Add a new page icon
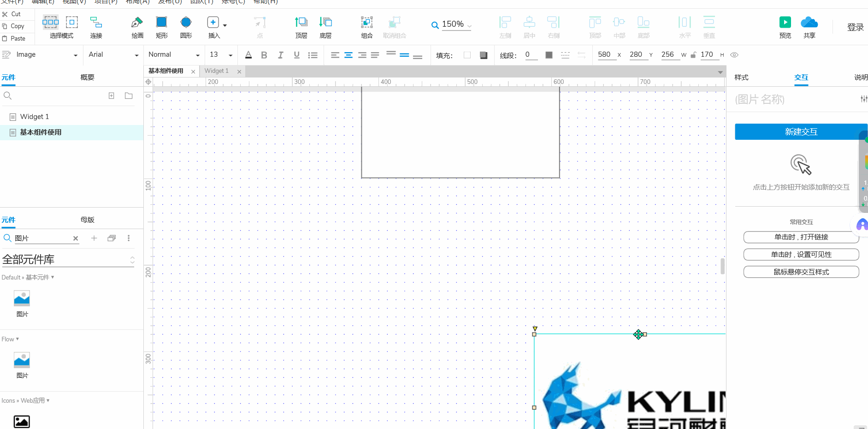Viewport: 868px width, 429px height. 111,95
